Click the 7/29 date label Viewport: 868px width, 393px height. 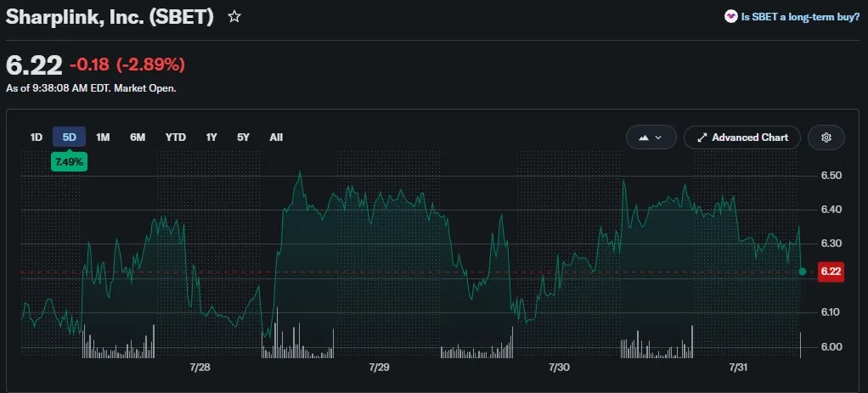tap(379, 368)
